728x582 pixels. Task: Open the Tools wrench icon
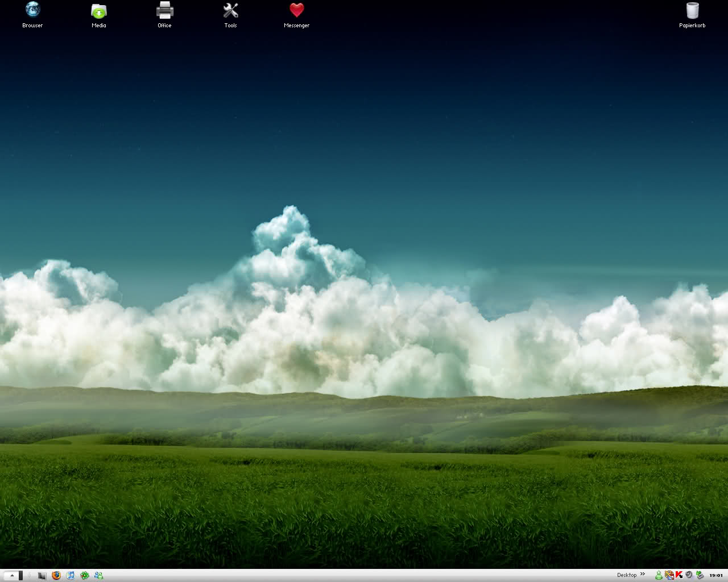pyautogui.click(x=230, y=15)
